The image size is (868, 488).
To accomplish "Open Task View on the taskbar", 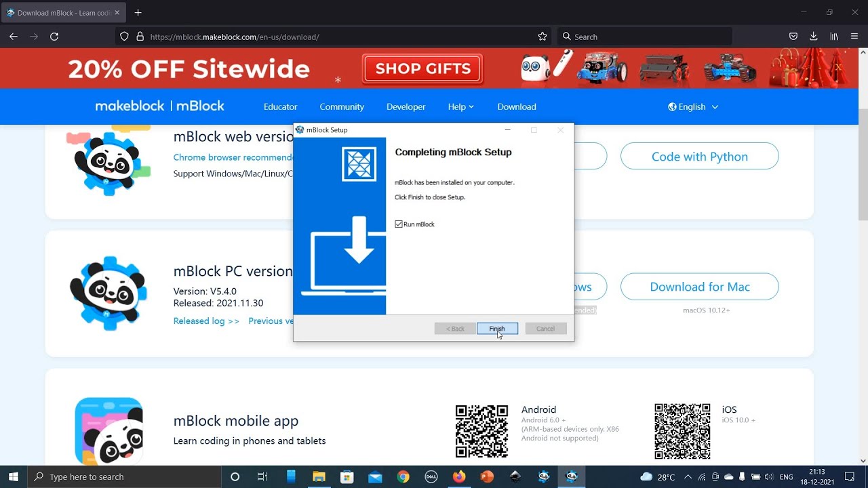I will tap(262, 476).
